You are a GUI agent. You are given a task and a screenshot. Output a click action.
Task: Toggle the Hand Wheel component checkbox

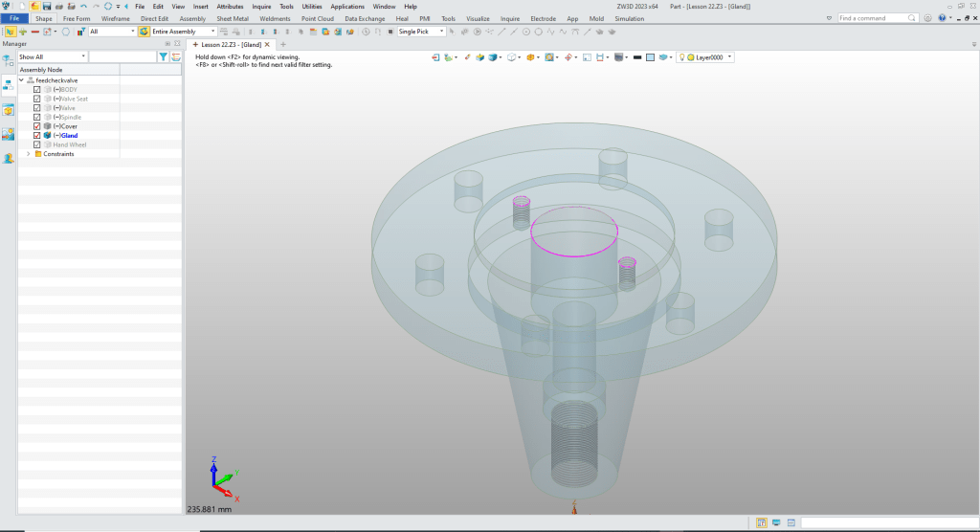[x=37, y=144]
